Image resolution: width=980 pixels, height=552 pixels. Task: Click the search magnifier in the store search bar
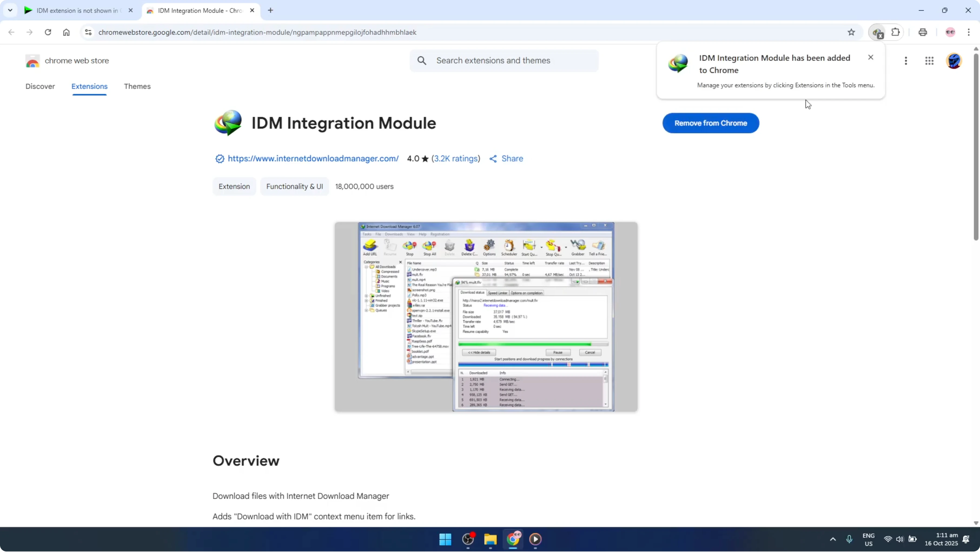pyautogui.click(x=422, y=61)
